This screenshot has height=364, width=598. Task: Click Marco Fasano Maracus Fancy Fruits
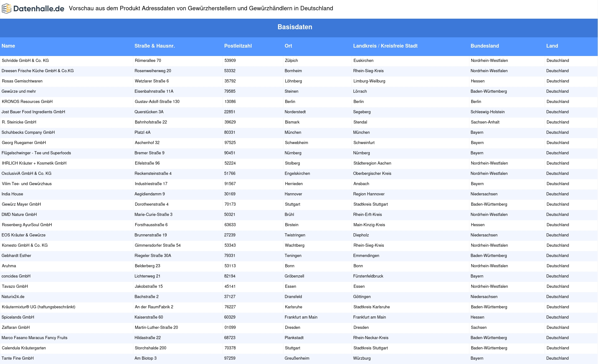tap(34, 338)
